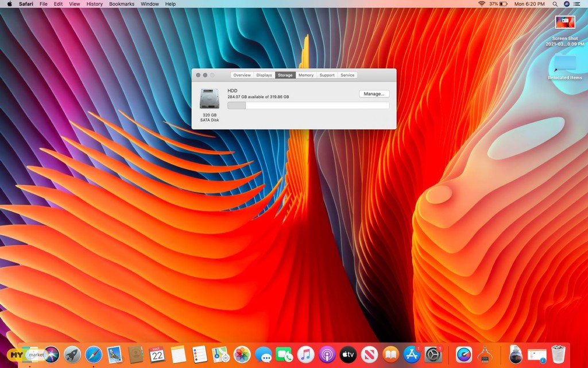Open the App Store dock icon
The width and height of the screenshot is (588, 368).
pyautogui.click(x=412, y=354)
